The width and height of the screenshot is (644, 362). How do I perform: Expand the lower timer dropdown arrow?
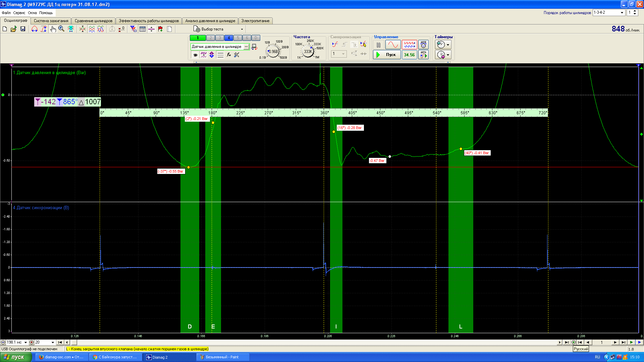click(448, 55)
